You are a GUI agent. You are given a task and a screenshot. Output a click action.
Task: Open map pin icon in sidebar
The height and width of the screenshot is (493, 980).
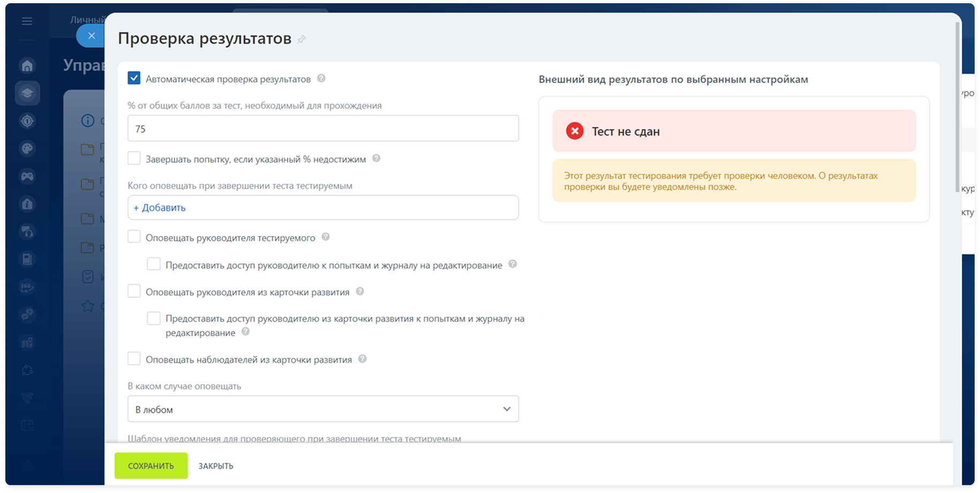(x=27, y=343)
